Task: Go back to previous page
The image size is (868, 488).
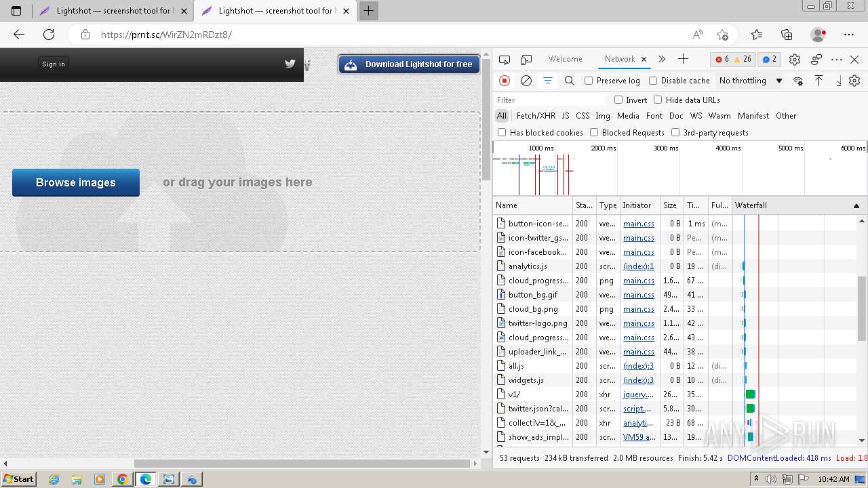Action: click(x=19, y=35)
